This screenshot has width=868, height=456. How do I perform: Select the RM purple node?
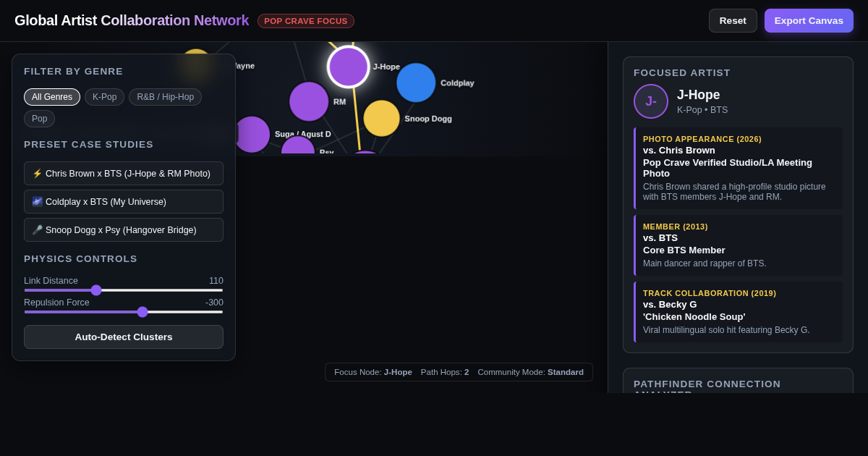pos(309,101)
